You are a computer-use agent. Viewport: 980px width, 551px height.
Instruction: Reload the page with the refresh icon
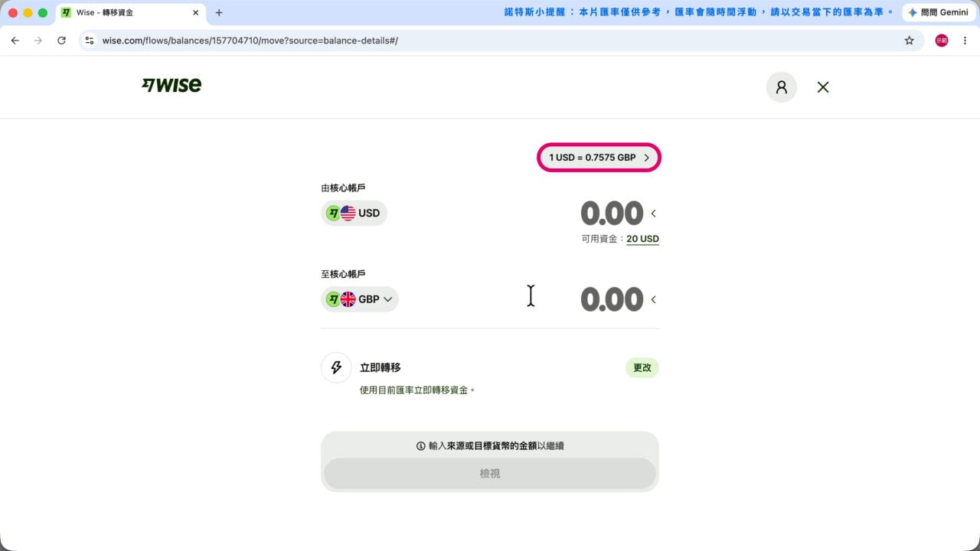point(61,41)
